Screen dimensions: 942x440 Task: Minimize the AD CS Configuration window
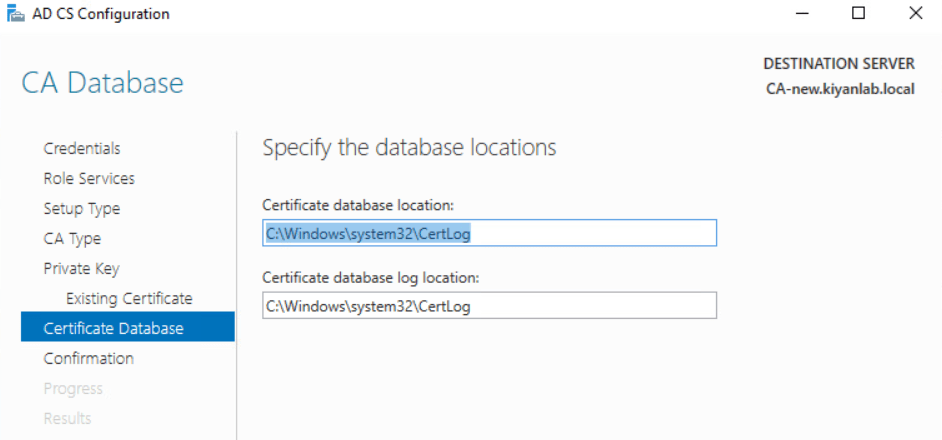804,14
